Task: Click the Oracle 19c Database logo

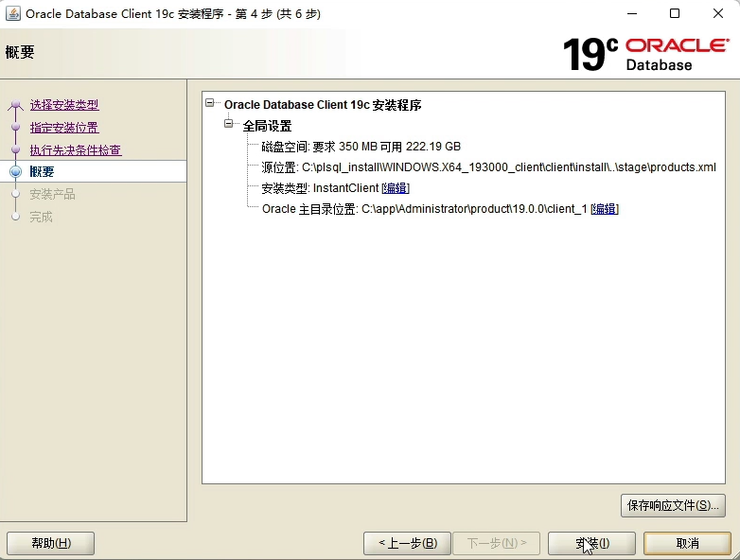Action: (645, 54)
